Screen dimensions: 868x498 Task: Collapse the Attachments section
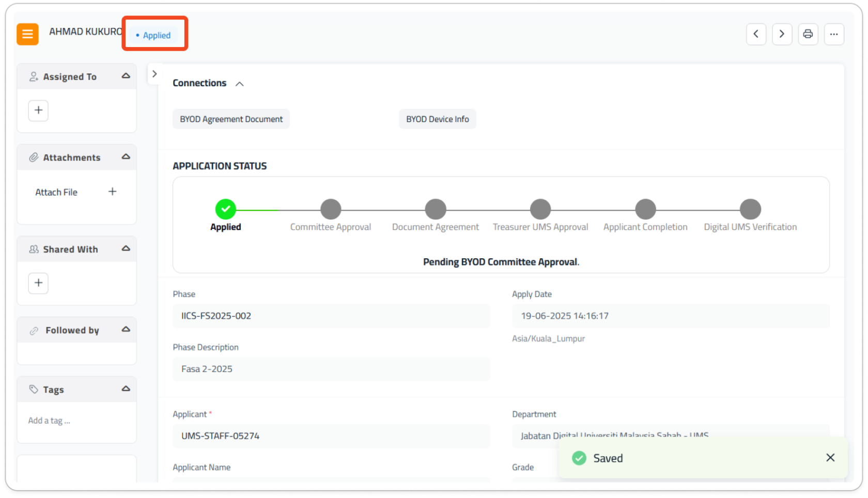coord(126,157)
